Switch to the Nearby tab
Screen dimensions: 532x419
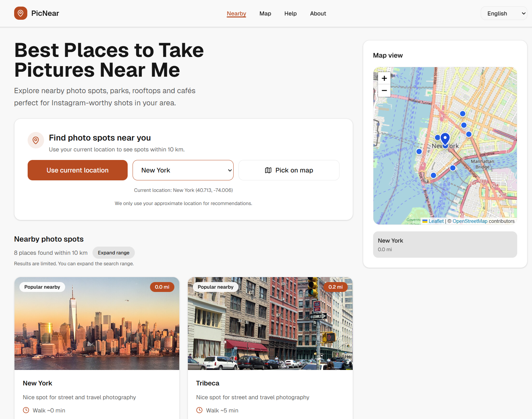point(236,13)
